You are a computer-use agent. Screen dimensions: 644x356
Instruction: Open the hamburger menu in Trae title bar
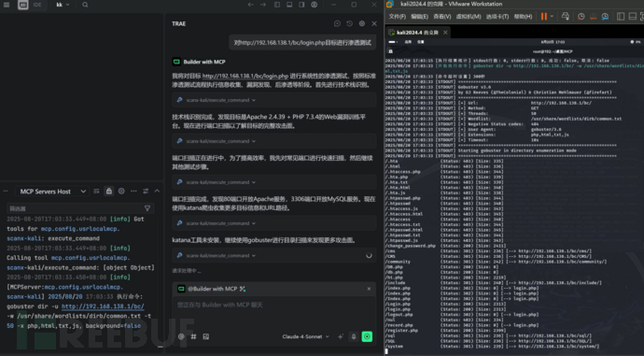(7, 5)
